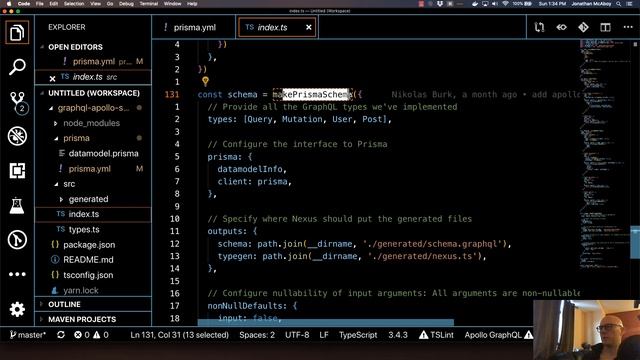The height and width of the screenshot is (360, 640).
Task: Select prisma.yml in Open Editors
Action: pos(93,62)
